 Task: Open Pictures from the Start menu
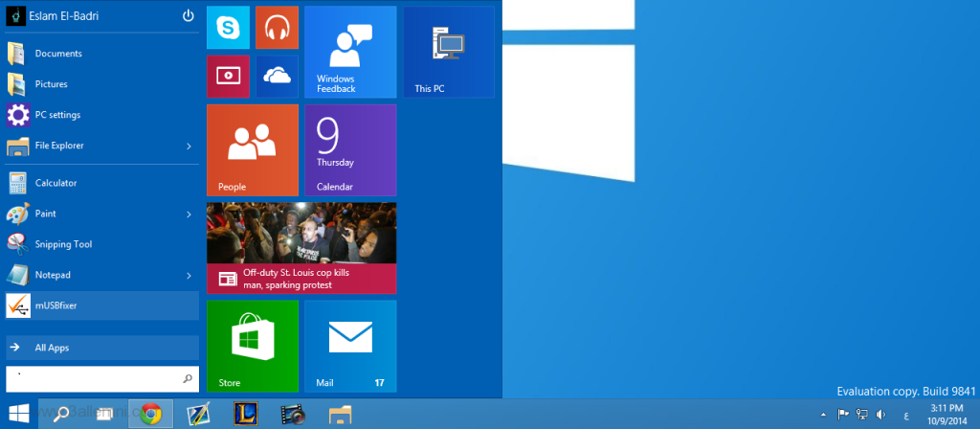101,84
